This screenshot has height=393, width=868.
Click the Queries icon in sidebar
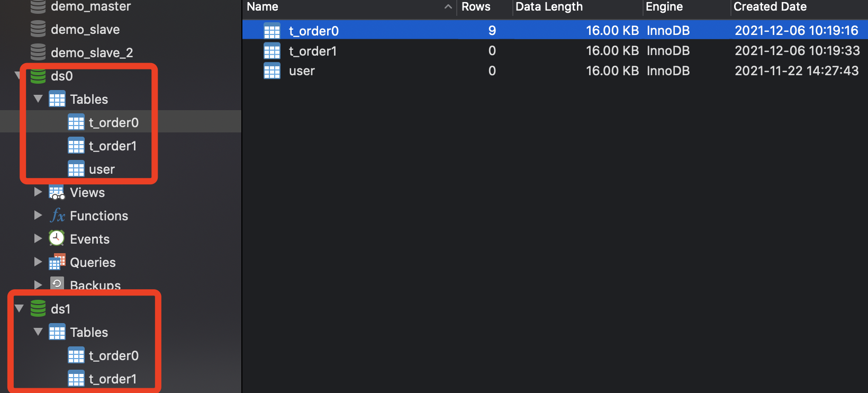tap(57, 262)
